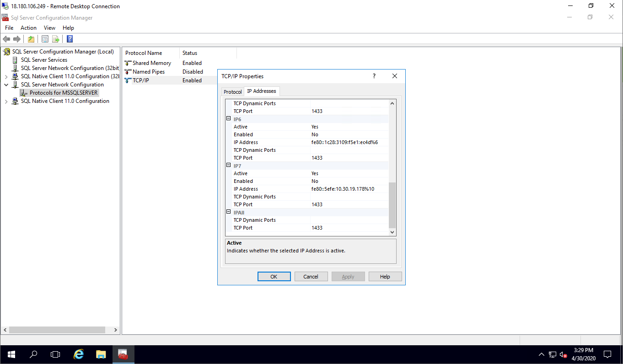This screenshot has width=623, height=364.
Task: Click the properties list scroll up arrow
Action: tap(392, 104)
